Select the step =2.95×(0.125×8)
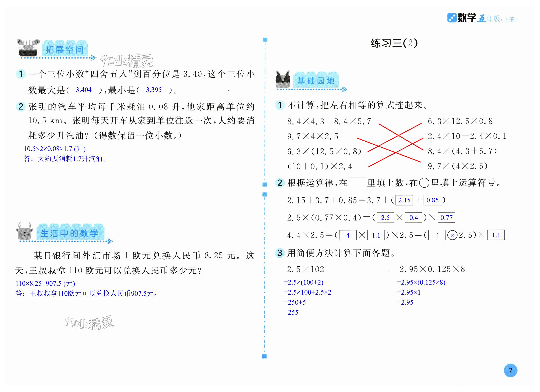The image size is (540, 392). (x=421, y=282)
